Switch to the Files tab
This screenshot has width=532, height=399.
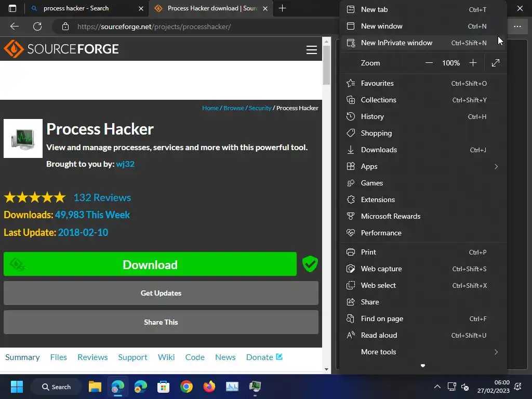58,357
